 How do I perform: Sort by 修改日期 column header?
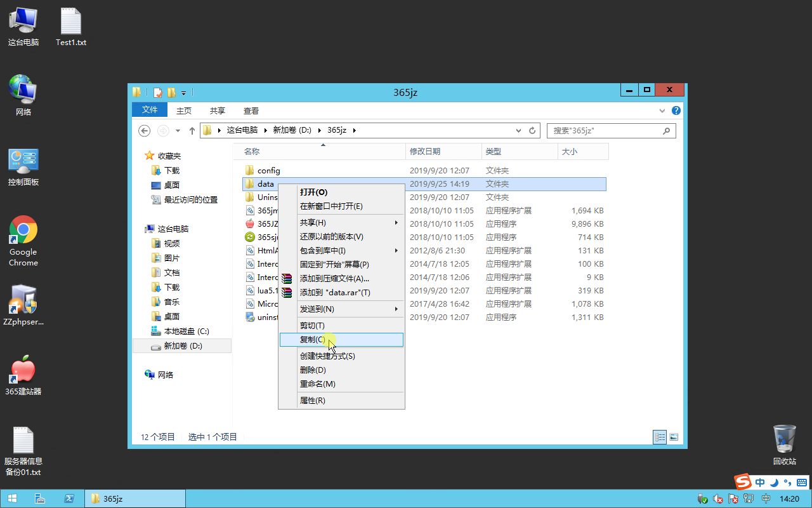pos(443,152)
